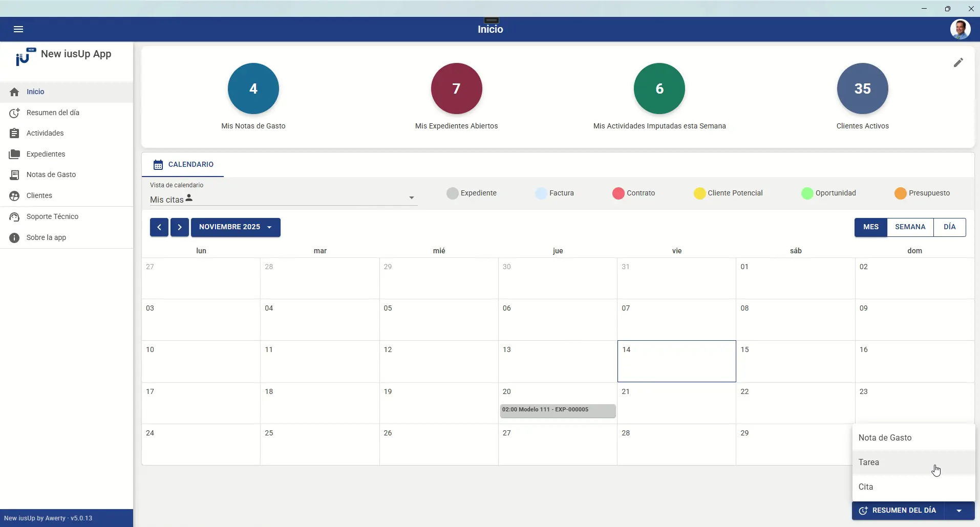The height and width of the screenshot is (527, 980).
Task: Open the hamburger navigation menu
Action: tap(18, 29)
